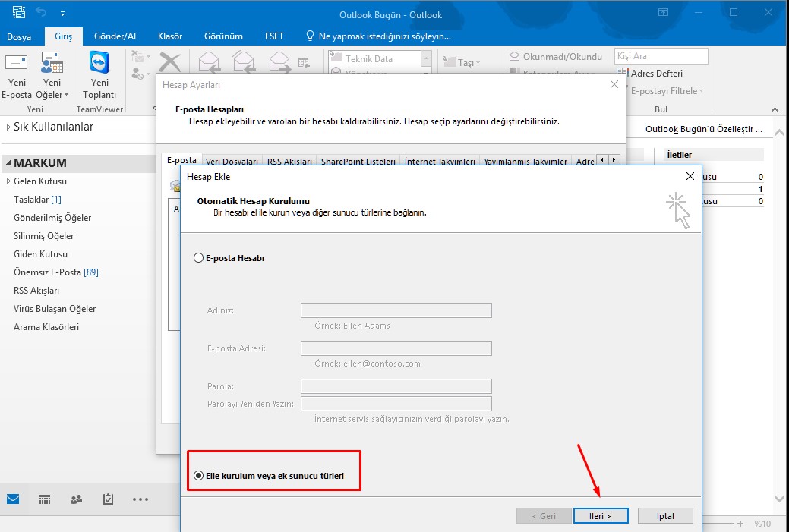Open the Customize Quick Access Toolbar dropdown
Viewport: 789px width, 532px height.
pos(62,13)
